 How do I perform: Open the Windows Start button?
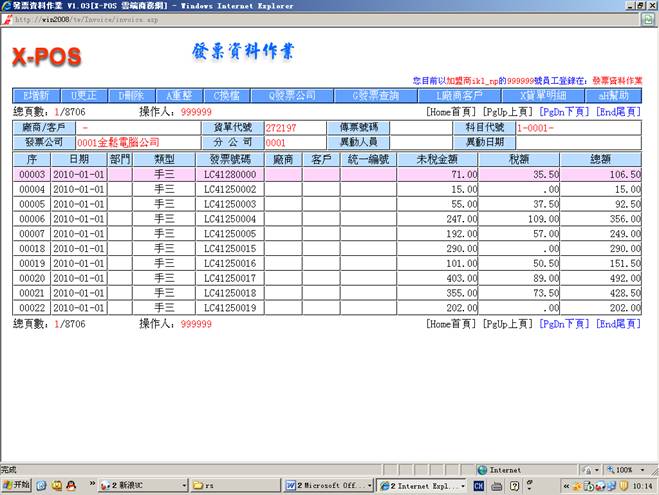[x=17, y=485]
